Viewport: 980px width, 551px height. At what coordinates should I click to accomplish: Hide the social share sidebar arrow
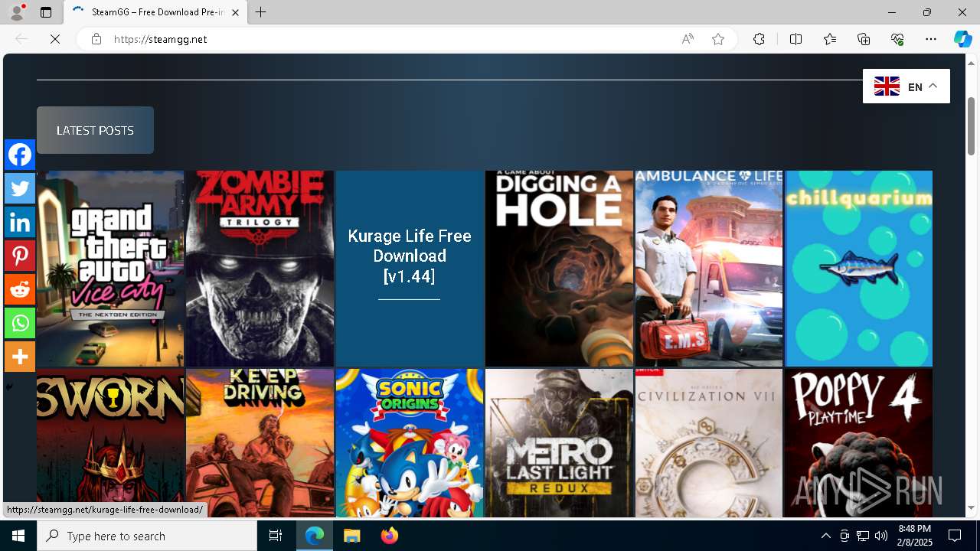click(9, 386)
